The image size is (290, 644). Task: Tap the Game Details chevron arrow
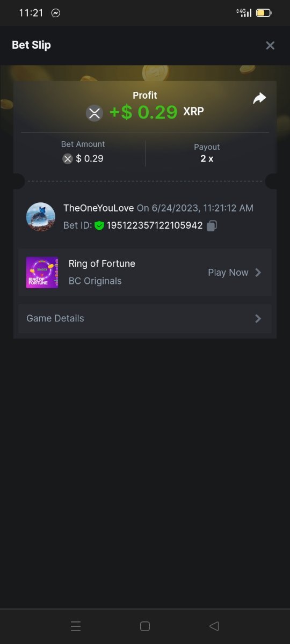[x=258, y=318]
